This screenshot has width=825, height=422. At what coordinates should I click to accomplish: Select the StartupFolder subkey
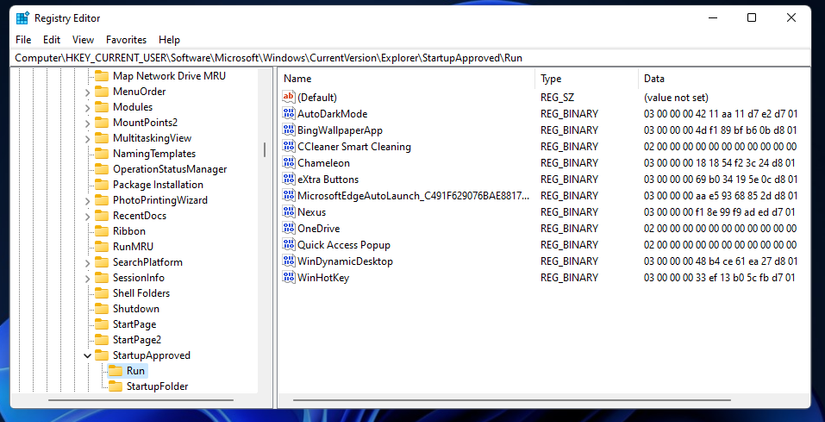click(157, 387)
